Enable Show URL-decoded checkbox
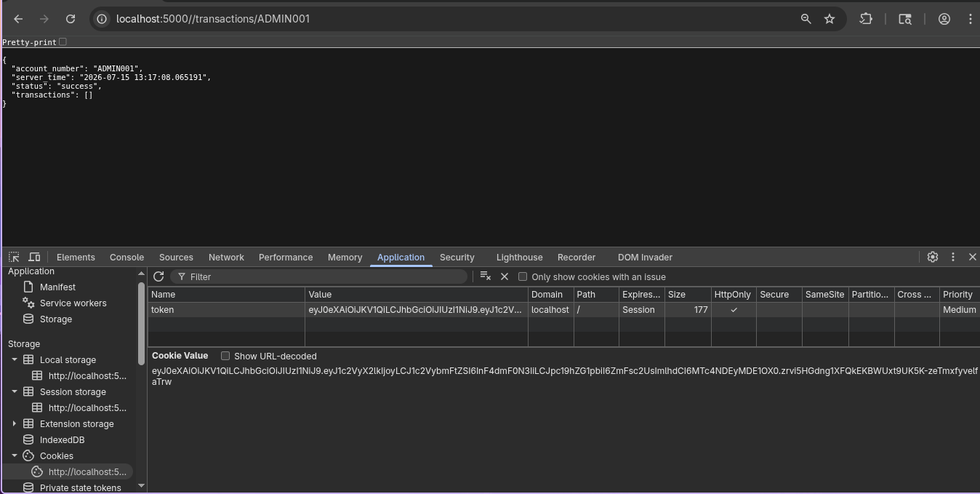 [225, 356]
